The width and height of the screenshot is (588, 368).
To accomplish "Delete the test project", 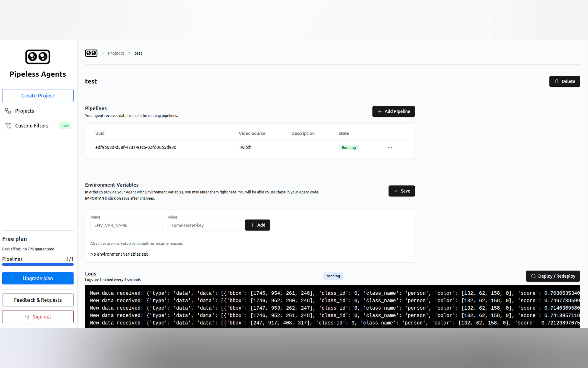I will tap(564, 81).
